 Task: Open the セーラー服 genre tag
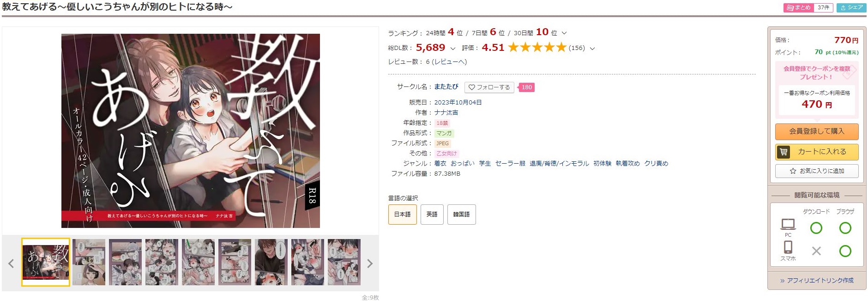coord(510,163)
